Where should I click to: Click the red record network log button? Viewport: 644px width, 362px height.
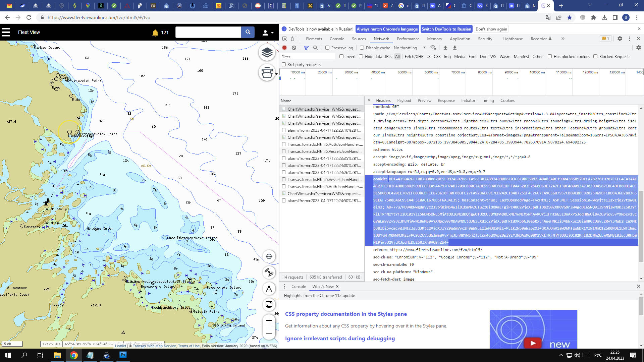(284, 48)
